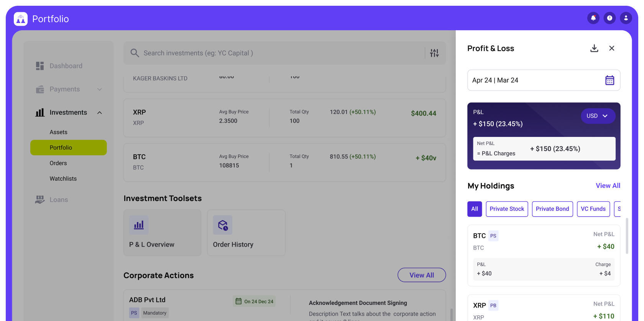Click the calendar icon on 24 Dec 24 badge

[238, 301]
